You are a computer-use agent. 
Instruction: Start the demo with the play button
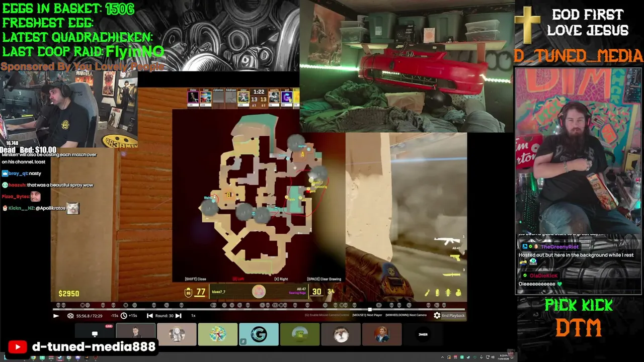tap(56, 316)
